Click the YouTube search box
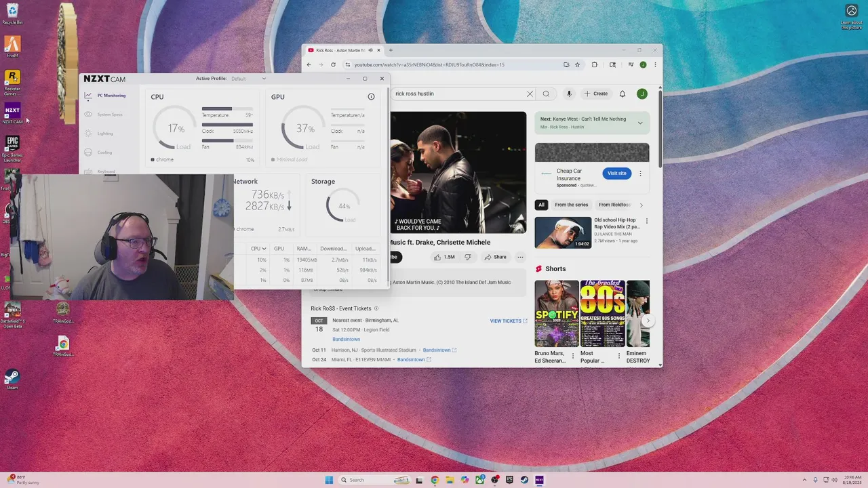 [458, 94]
